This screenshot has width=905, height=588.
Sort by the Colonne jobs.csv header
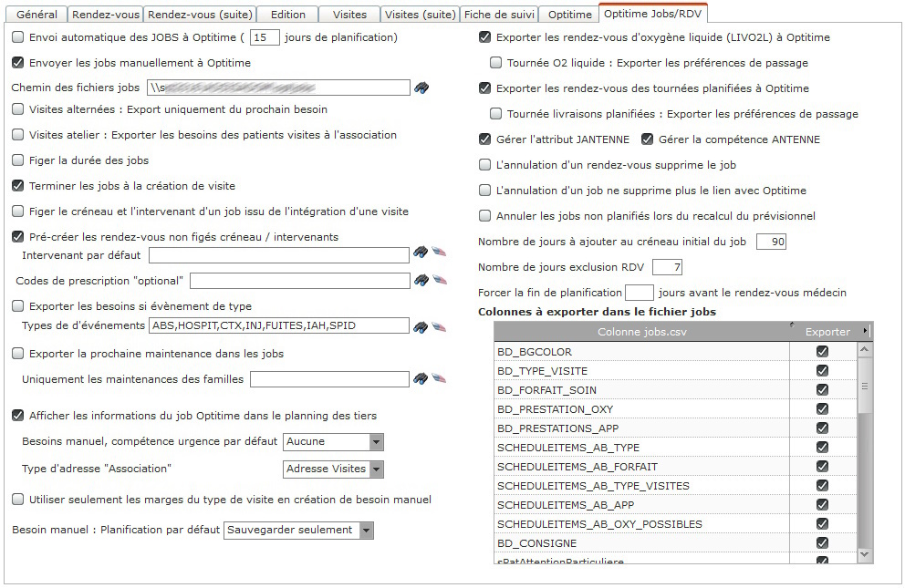pyautogui.click(x=642, y=332)
